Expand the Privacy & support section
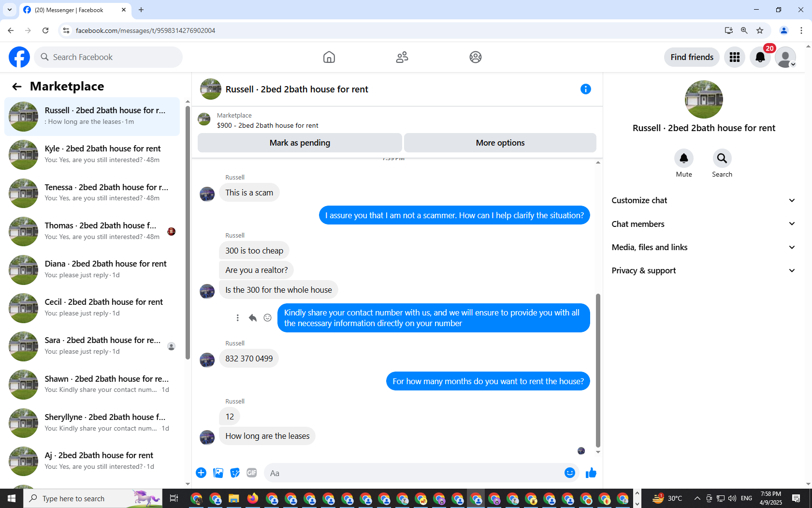812x508 pixels. pyautogui.click(x=704, y=270)
